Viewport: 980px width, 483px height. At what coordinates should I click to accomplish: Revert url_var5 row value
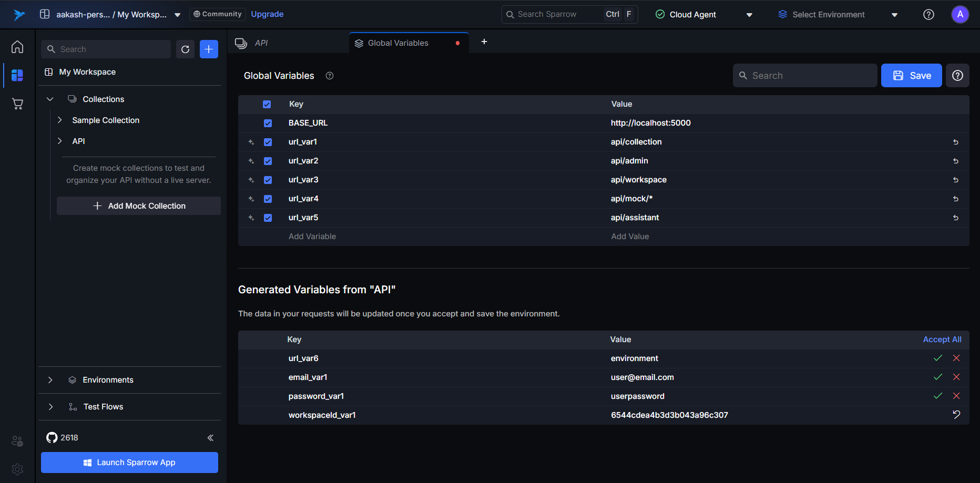click(956, 218)
